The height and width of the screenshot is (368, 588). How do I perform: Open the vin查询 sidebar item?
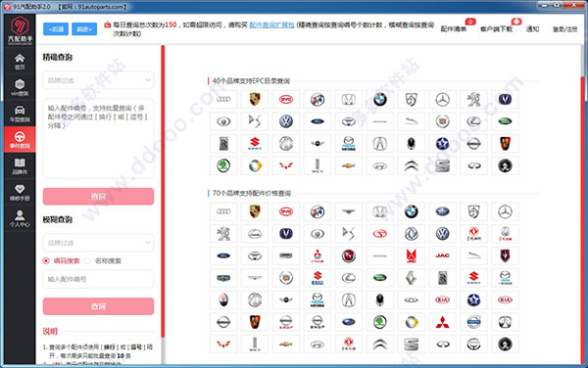(x=20, y=88)
